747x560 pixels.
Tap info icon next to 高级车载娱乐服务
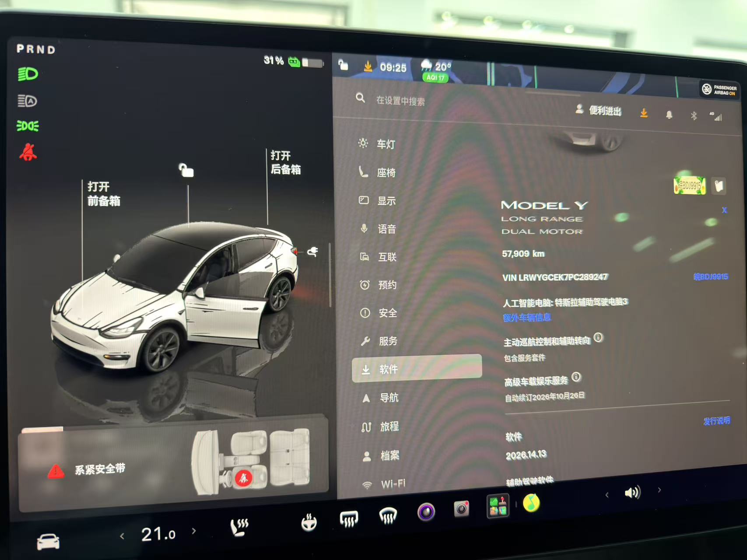[576, 377]
